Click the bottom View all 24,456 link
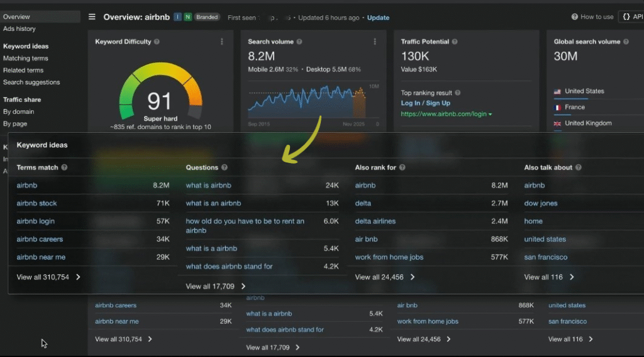 coord(424,339)
